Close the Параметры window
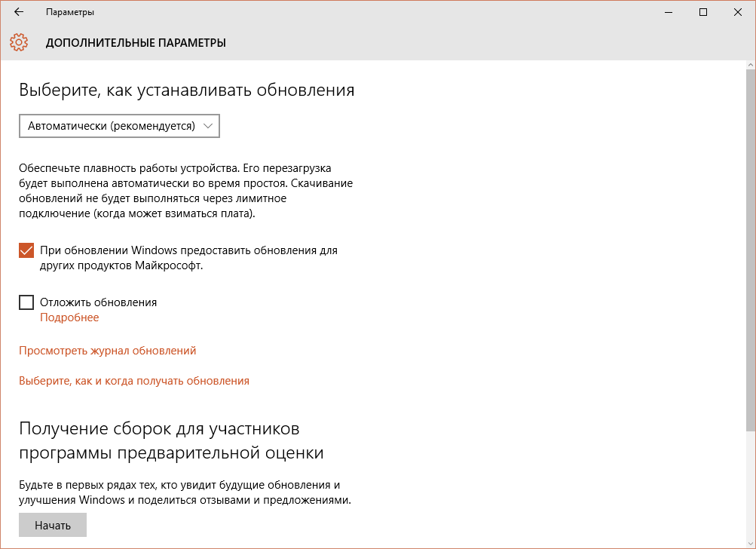The image size is (756, 549). (x=738, y=12)
